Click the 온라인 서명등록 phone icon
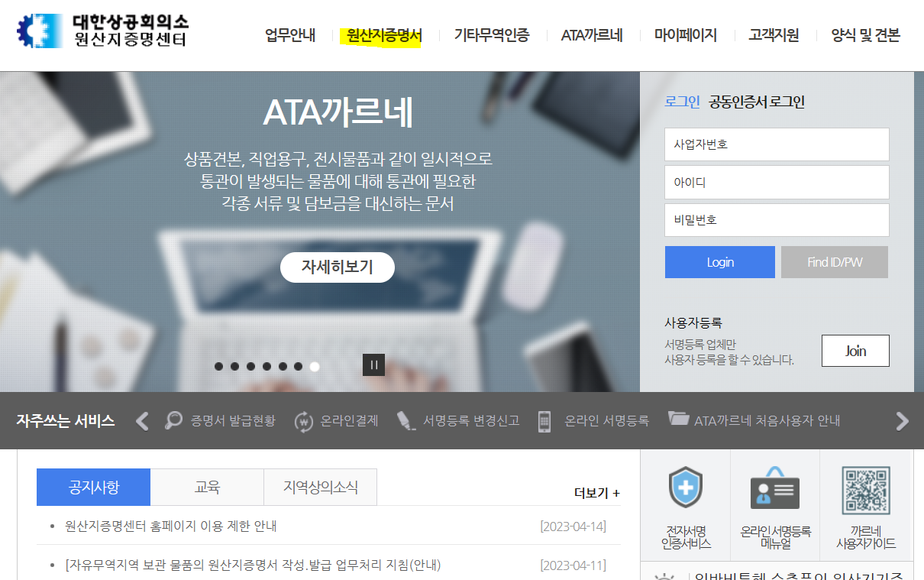 [x=544, y=422]
